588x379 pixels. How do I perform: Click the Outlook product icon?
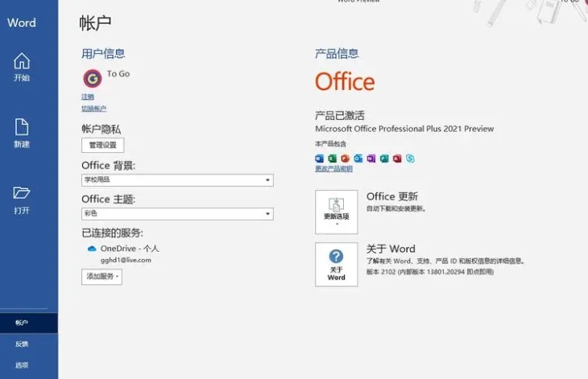pos(358,159)
